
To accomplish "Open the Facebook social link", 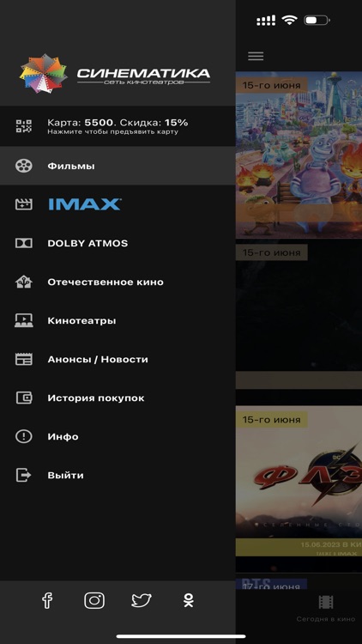I will 47,600.
